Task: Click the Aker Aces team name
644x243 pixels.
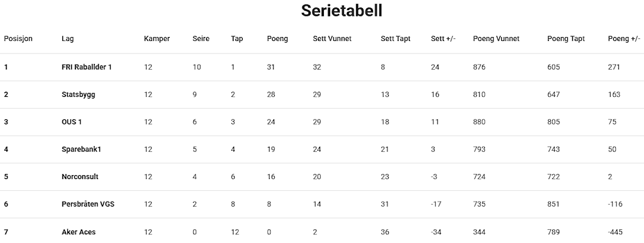Action: [79, 232]
